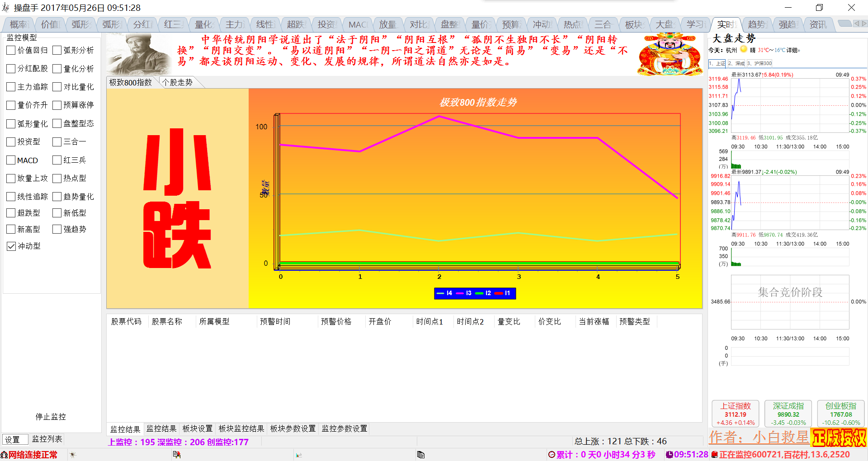Image resolution: width=868 pixels, height=461 pixels.
Task: Click the document-flag icon in status bar
Action: [x=177, y=455]
